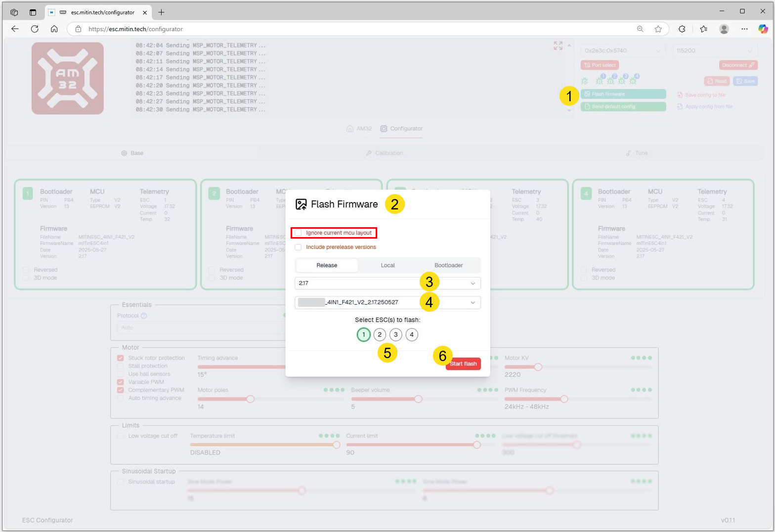This screenshot has height=532, width=775.
Task: Open the zoom magnifier icon in address bar
Action: [x=640, y=29]
